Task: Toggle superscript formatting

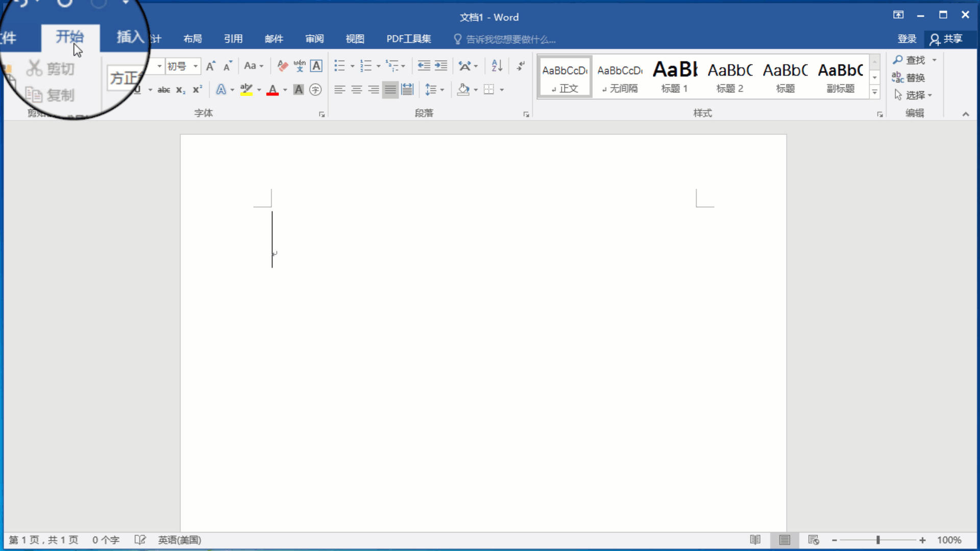Action: [x=198, y=90]
